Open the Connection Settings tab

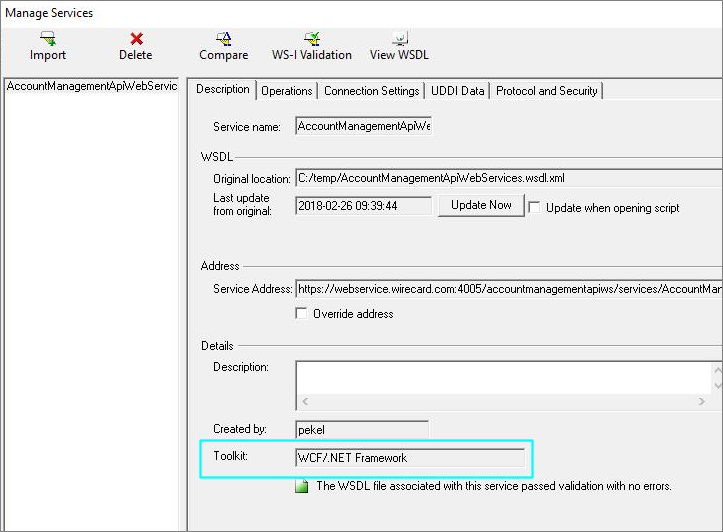[x=371, y=91]
